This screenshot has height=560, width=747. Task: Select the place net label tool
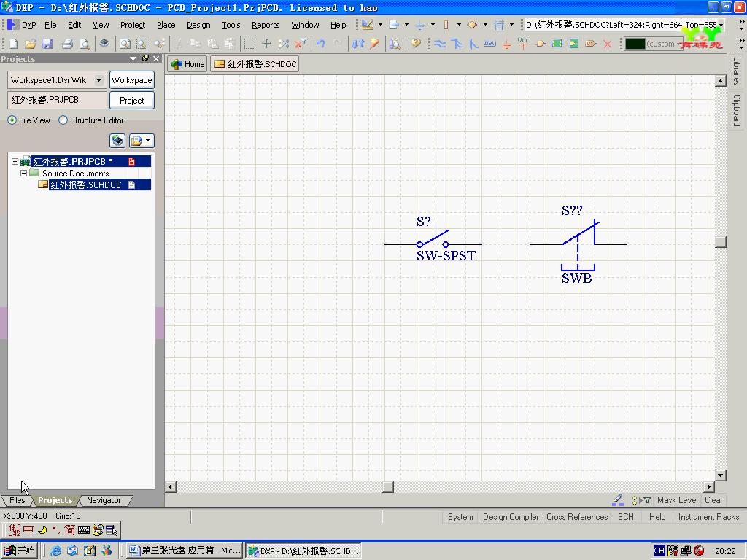(x=489, y=44)
